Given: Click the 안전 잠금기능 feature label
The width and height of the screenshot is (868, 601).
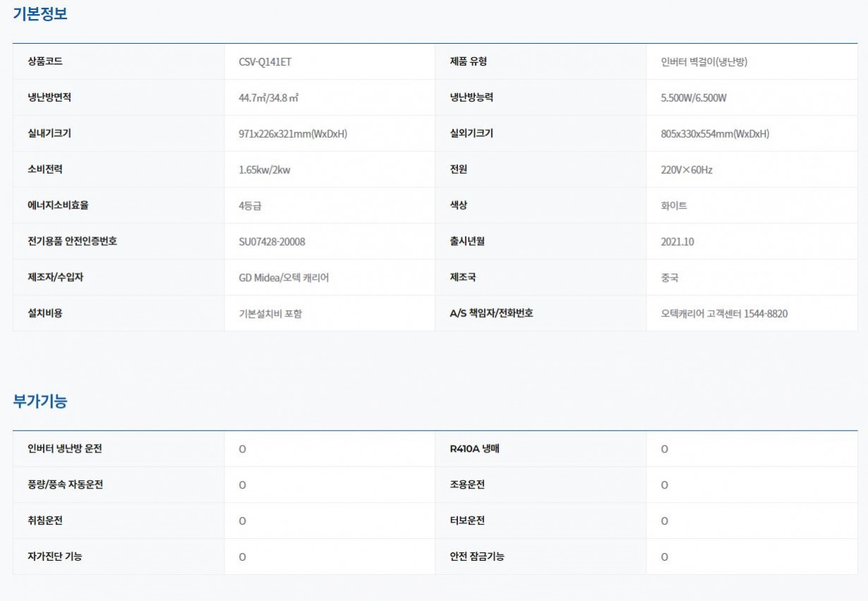Looking at the screenshot, I should tap(477, 557).
